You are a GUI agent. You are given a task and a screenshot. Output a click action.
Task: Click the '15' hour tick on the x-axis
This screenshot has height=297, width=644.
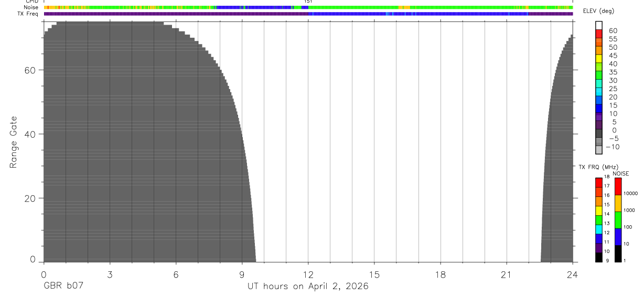[x=374, y=274]
